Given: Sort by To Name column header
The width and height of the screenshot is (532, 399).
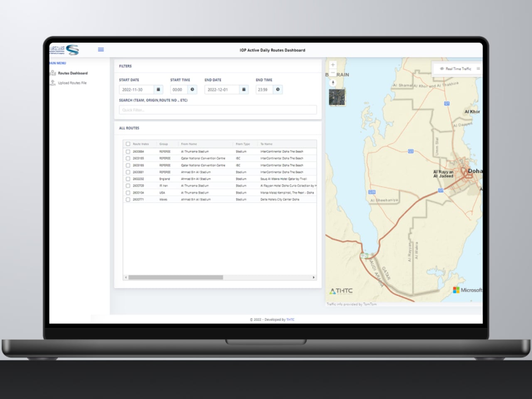Looking at the screenshot, I should tap(266, 144).
